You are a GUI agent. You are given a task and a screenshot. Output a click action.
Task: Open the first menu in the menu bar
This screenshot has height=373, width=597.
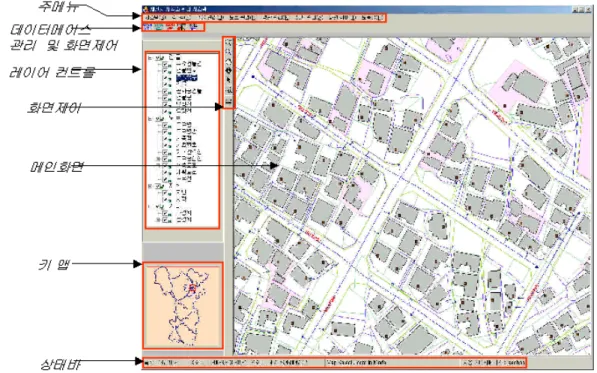click(x=155, y=18)
